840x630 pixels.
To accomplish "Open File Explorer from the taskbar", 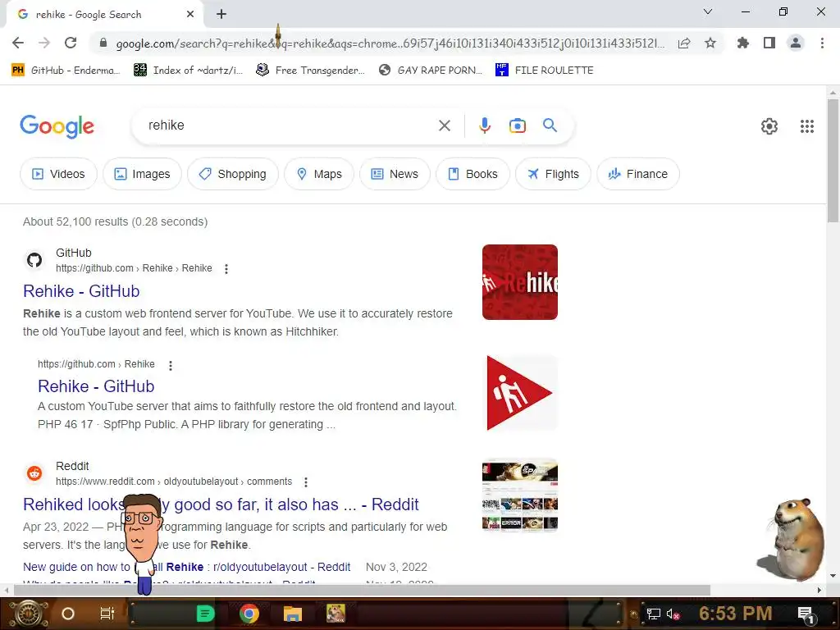I will click(x=293, y=614).
